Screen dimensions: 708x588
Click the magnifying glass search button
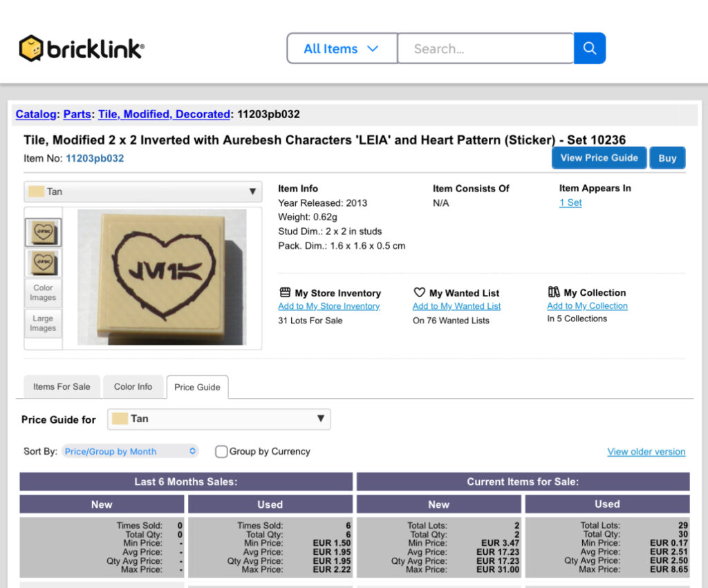(x=589, y=48)
